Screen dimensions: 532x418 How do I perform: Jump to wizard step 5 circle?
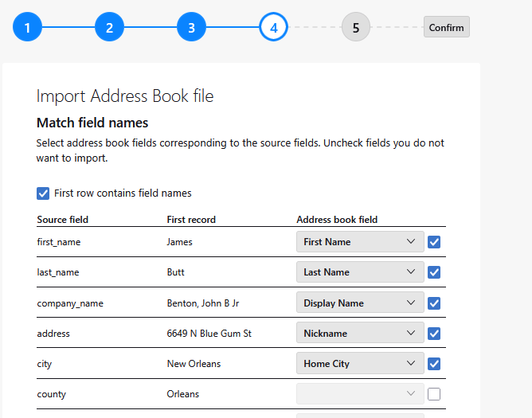click(x=356, y=27)
